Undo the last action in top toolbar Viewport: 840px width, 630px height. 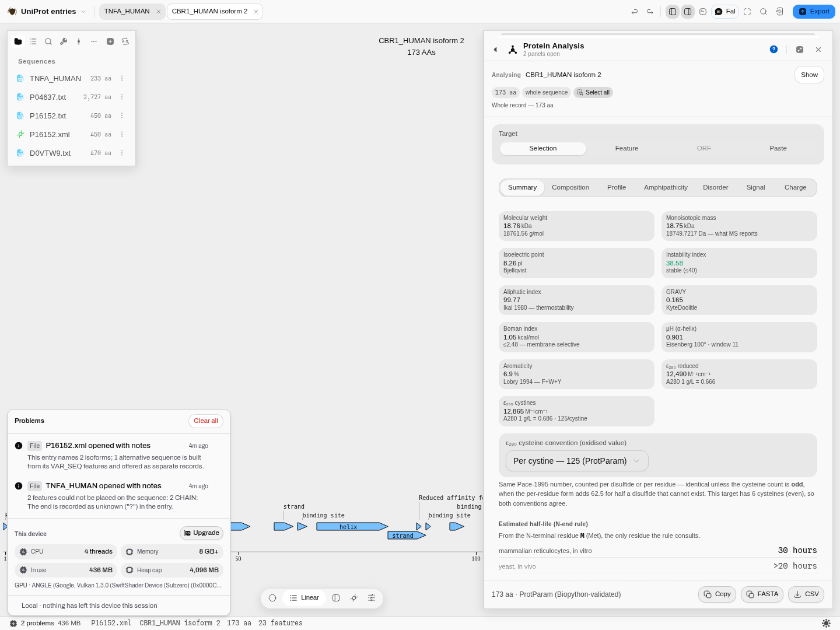click(635, 12)
